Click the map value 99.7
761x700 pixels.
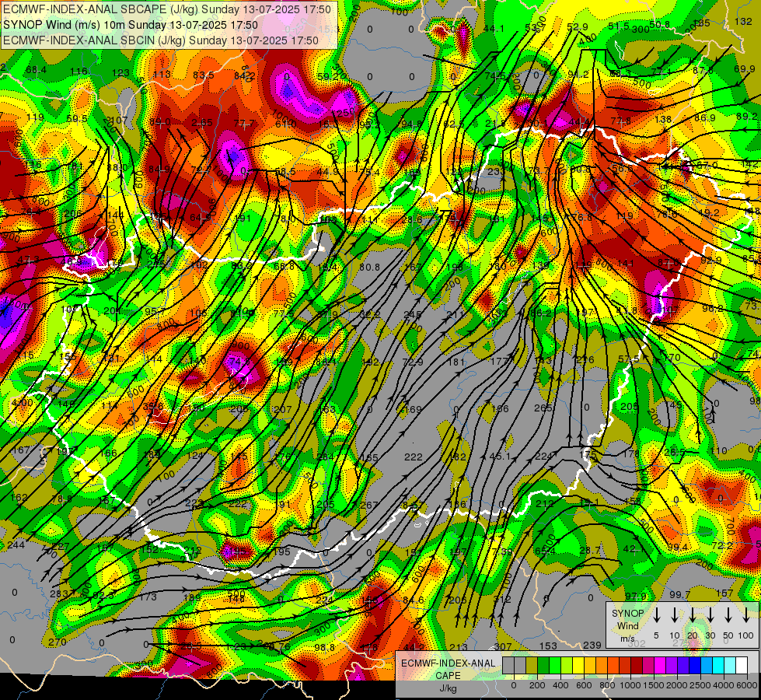click(x=680, y=594)
